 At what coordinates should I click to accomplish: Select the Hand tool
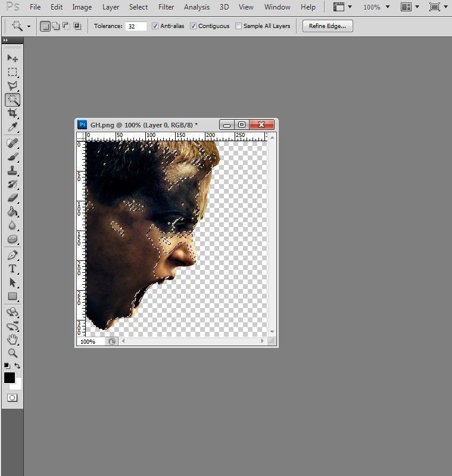point(13,339)
